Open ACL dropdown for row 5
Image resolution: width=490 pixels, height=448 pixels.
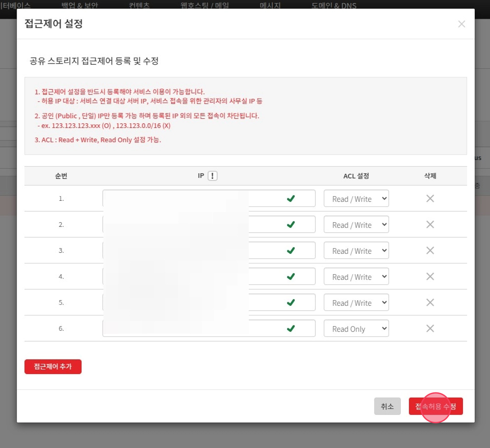pos(356,302)
